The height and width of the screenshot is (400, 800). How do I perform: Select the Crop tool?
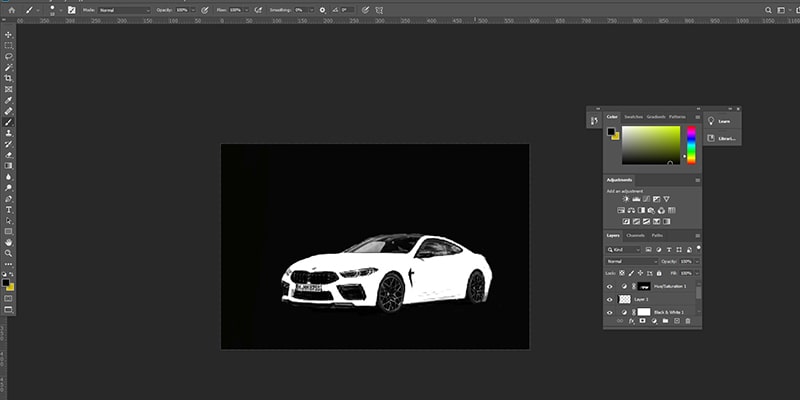(8, 79)
